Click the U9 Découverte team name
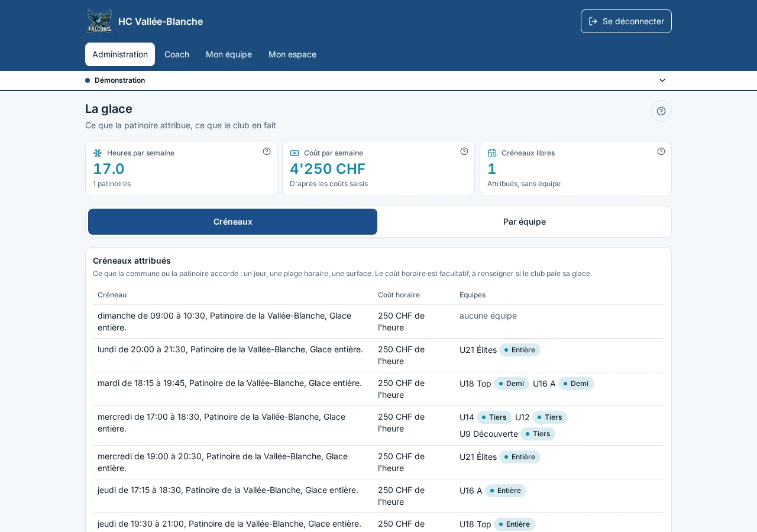 click(489, 434)
